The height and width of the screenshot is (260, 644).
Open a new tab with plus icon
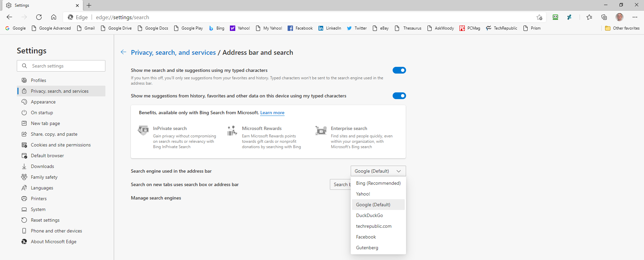point(89,5)
